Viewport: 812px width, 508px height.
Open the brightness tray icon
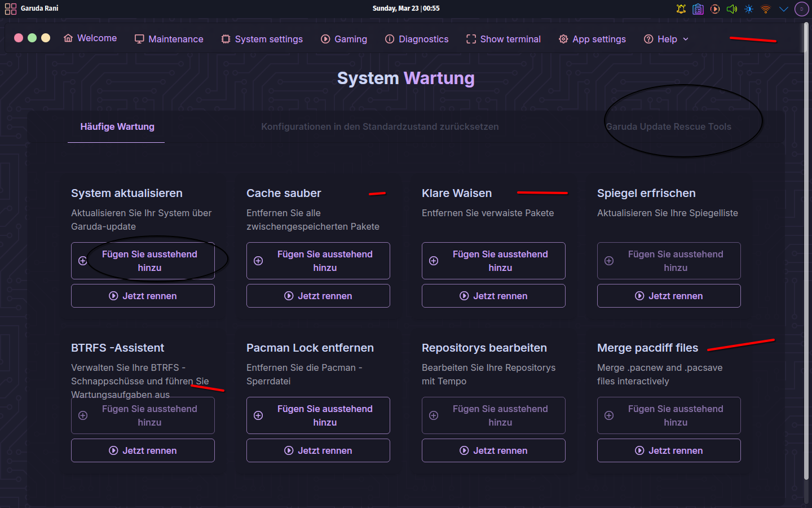749,8
